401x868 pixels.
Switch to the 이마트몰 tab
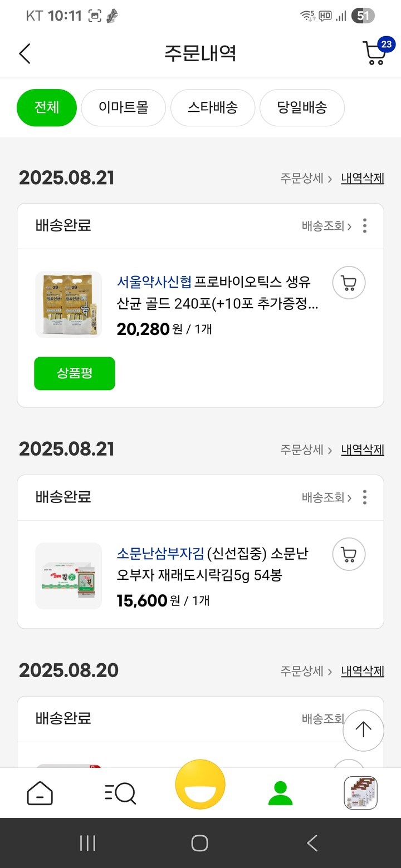tap(124, 107)
